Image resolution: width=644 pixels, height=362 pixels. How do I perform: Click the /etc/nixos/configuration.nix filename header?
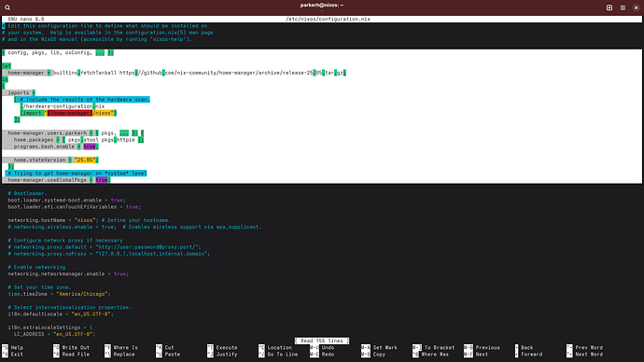[328, 19]
